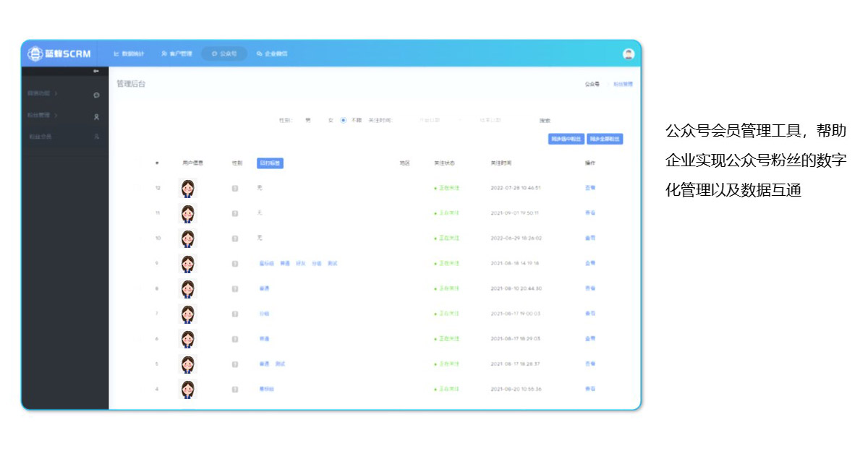Viewport: 868px width, 464px height.
Task: Click the gender icon in row 4
Action: pyautogui.click(x=234, y=390)
